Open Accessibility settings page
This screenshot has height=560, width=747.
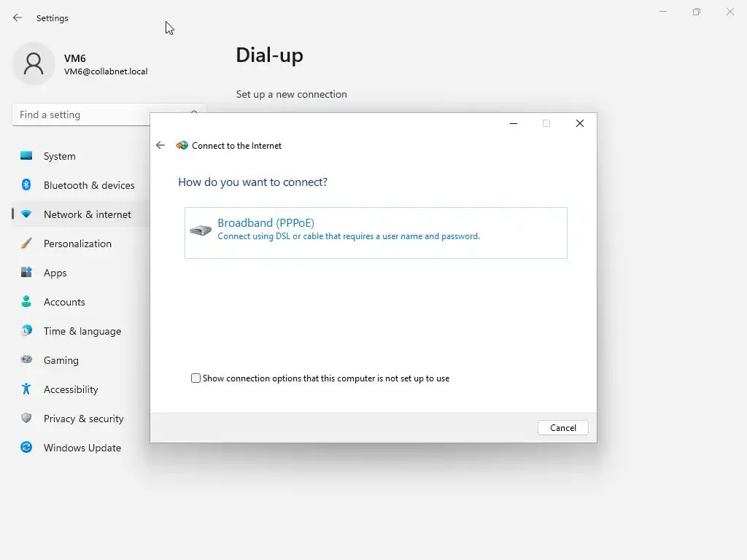[x=81, y=389]
